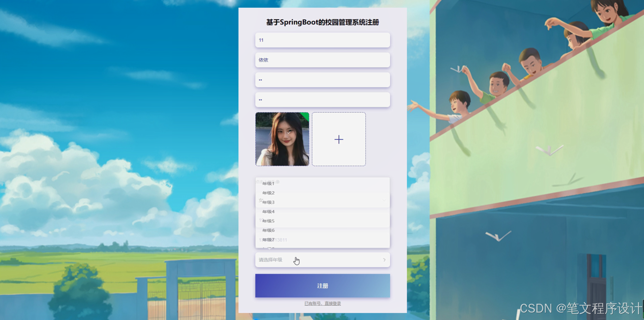This screenshot has height=320, width=644.
Task: Click the first password input field
Action: (x=322, y=80)
